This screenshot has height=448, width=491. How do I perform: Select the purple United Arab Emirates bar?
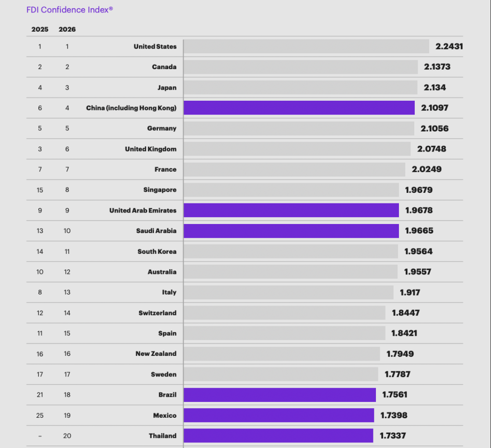pos(291,211)
